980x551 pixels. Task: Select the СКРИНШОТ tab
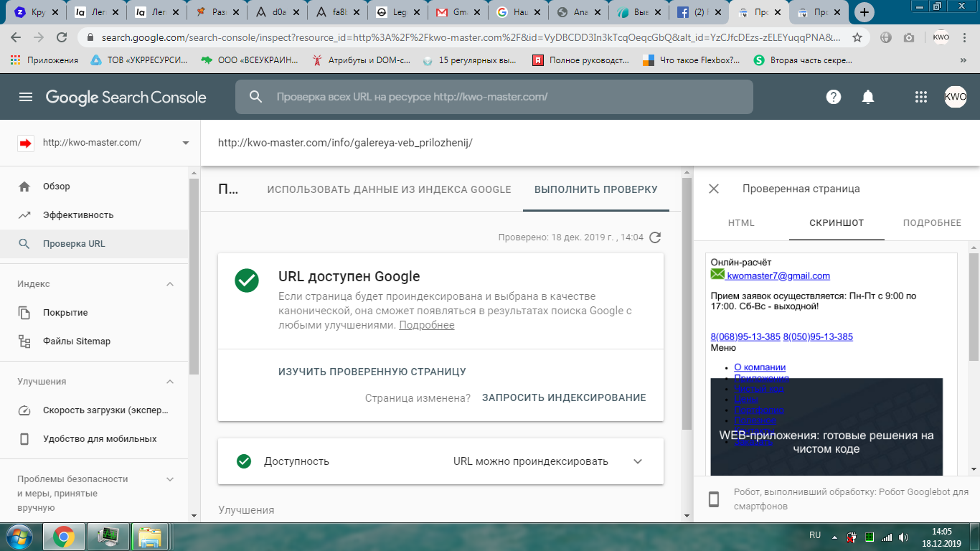(837, 223)
